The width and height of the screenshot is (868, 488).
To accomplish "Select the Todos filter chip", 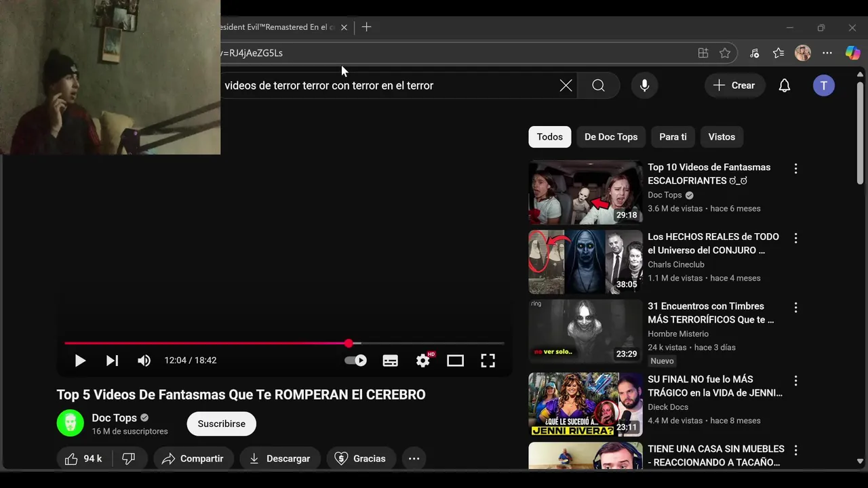I will (x=550, y=137).
